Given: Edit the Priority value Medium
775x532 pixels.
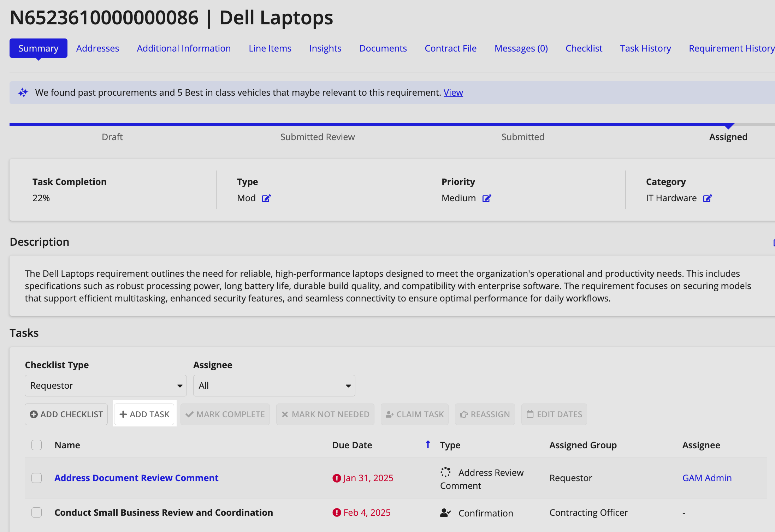Looking at the screenshot, I should (487, 198).
